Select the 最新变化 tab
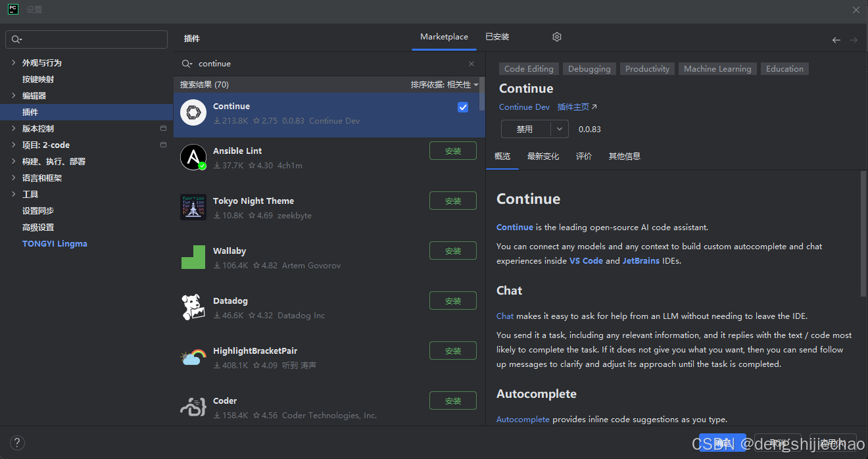Viewport: 868px width, 459px height. pos(543,157)
